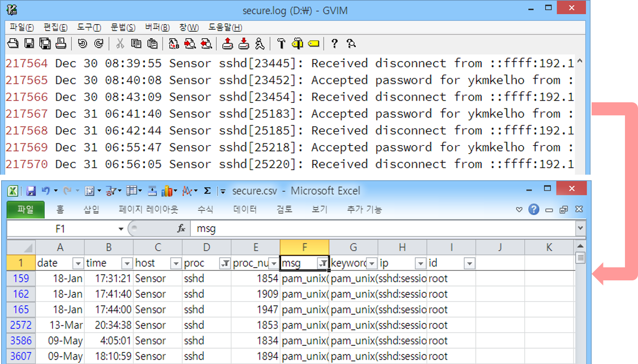
Task: Open the 편집(E) menu in GVIM
Action: tap(55, 27)
